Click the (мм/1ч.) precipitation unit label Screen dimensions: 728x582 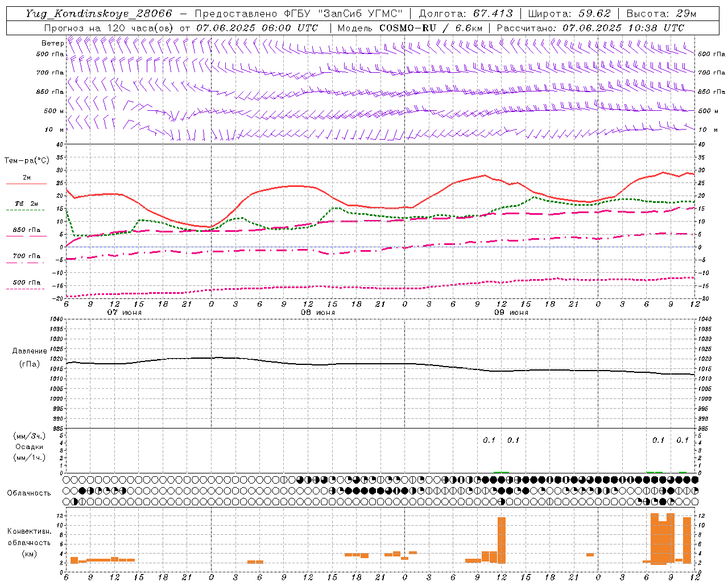pos(30,458)
